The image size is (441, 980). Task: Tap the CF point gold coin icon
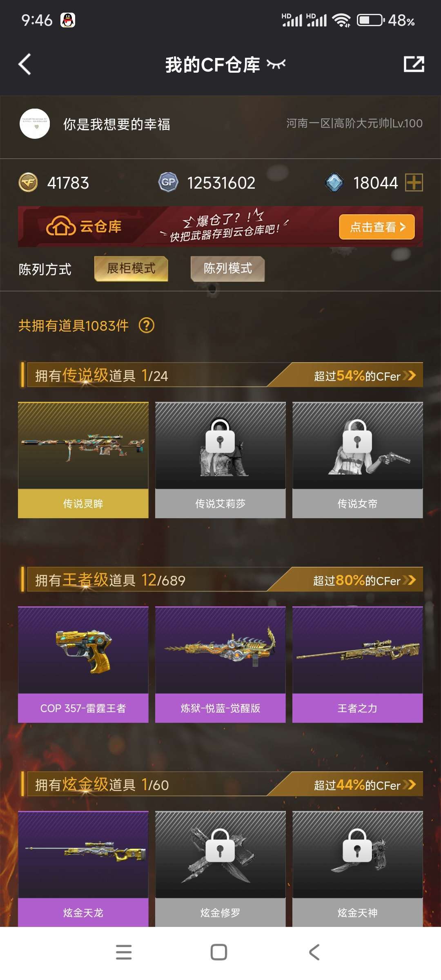click(x=28, y=183)
